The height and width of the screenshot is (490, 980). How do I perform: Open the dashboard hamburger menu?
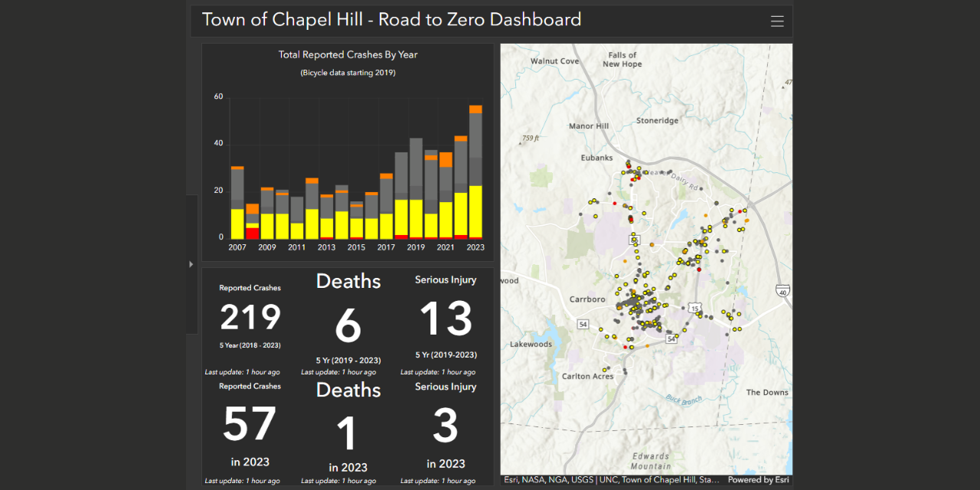pos(777,21)
